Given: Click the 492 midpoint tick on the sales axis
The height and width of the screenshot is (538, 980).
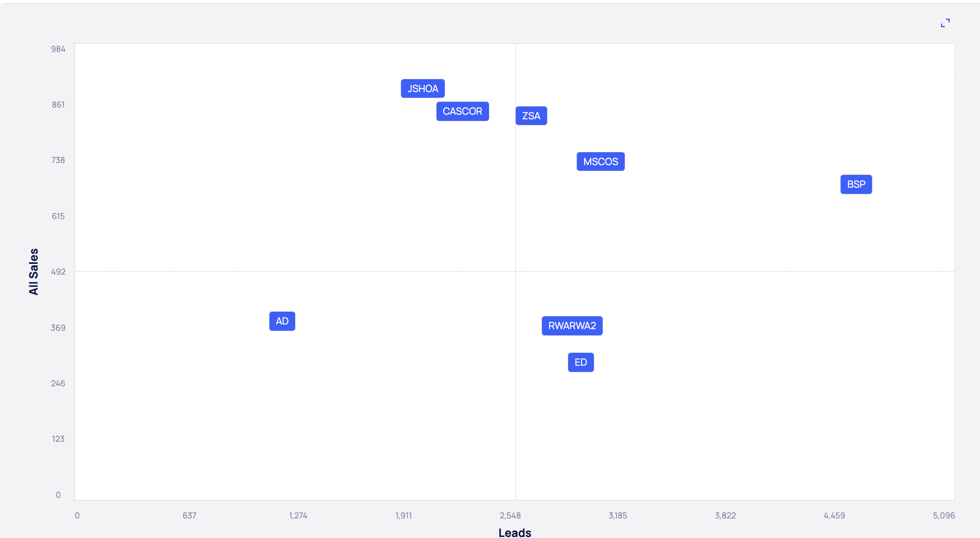Looking at the screenshot, I should point(58,272).
